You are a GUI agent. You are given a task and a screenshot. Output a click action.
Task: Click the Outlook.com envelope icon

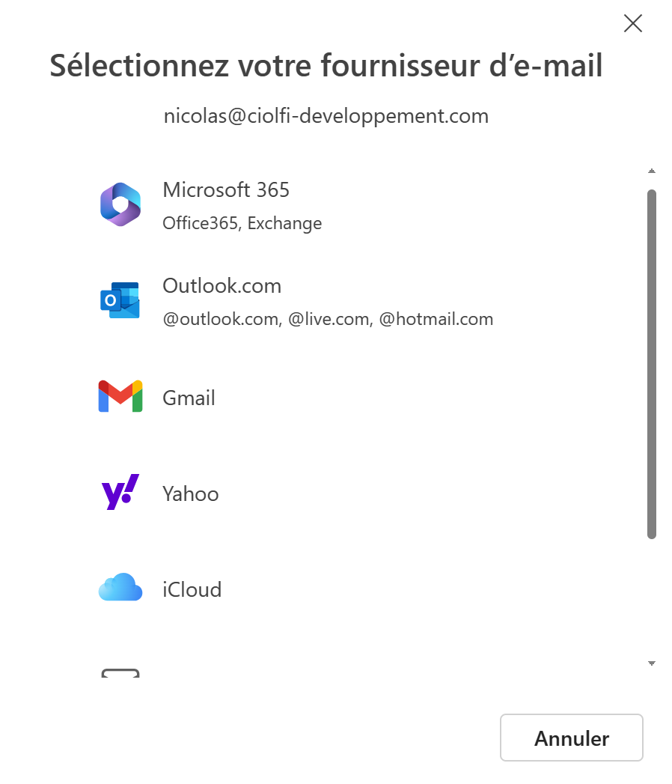click(x=120, y=300)
